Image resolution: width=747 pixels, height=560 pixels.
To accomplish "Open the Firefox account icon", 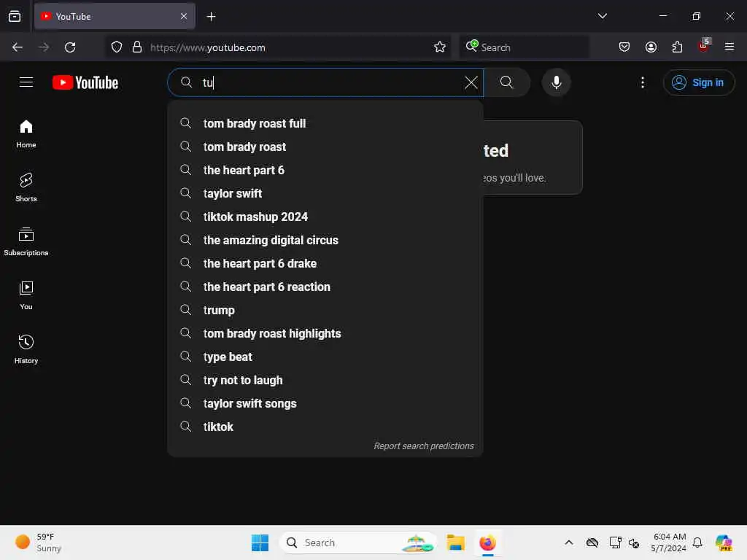I will click(x=651, y=47).
